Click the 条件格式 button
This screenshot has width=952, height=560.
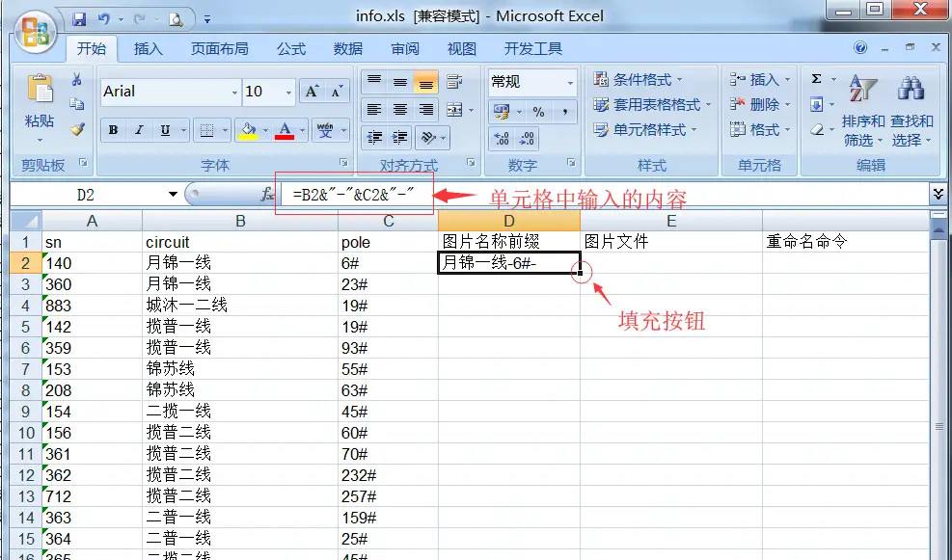[639, 80]
